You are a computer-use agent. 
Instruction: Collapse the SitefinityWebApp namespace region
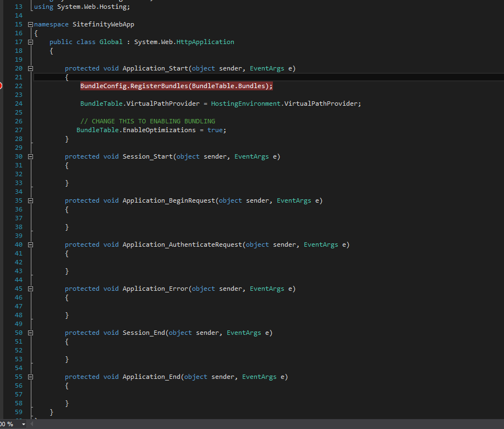pyautogui.click(x=30, y=24)
